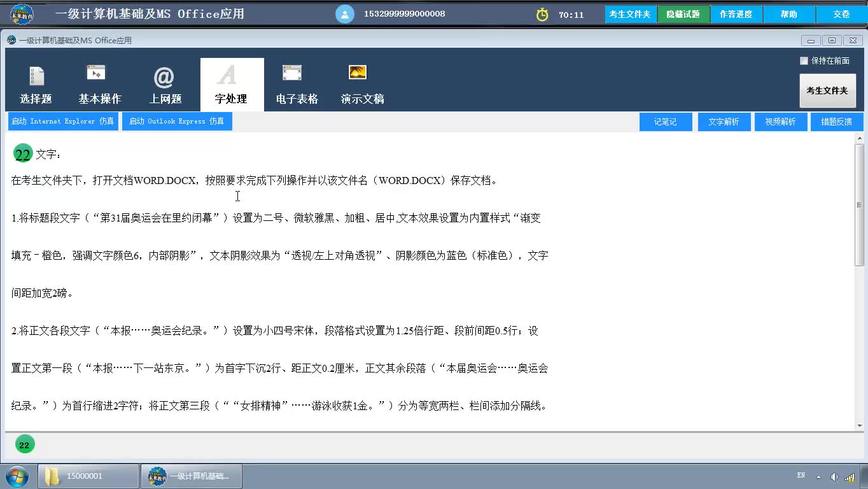
Task: Enable the 保持在前面 keep-on-top checkbox
Action: [804, 60]
